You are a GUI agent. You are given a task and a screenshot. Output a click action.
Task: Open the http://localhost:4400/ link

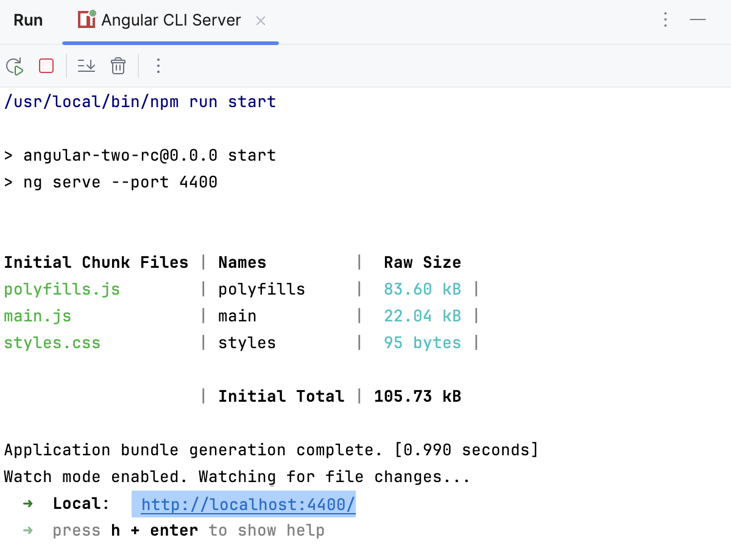click(x=246, y=503)
